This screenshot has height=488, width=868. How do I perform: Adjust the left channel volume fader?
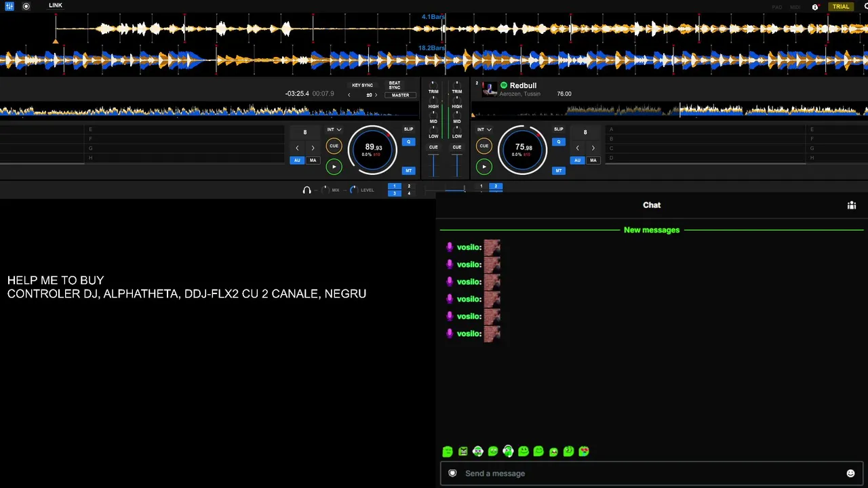[x=433, y=165]
